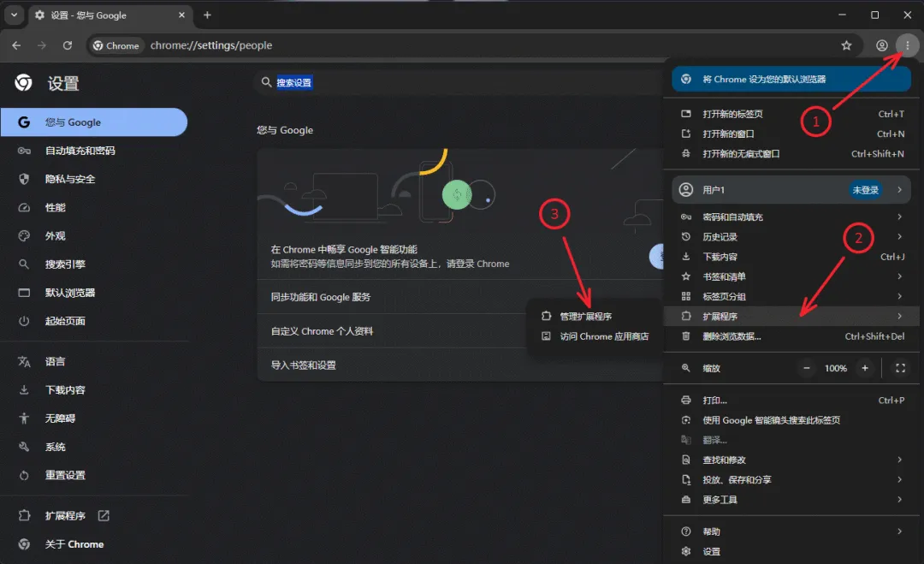Viewport: 924px width, 564px height.
Task: Click the 搜索设置 search field
Action: click(x=459, y=82)
